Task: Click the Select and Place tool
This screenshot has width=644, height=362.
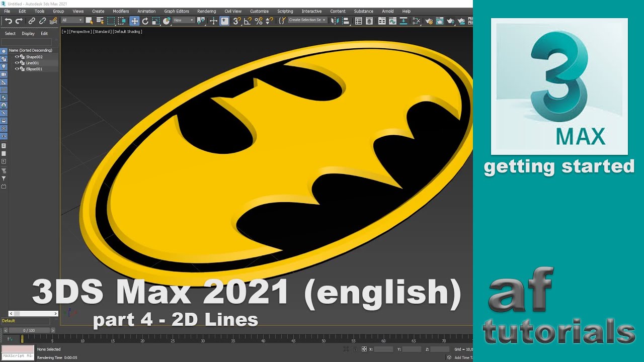Action: point(167,21)
